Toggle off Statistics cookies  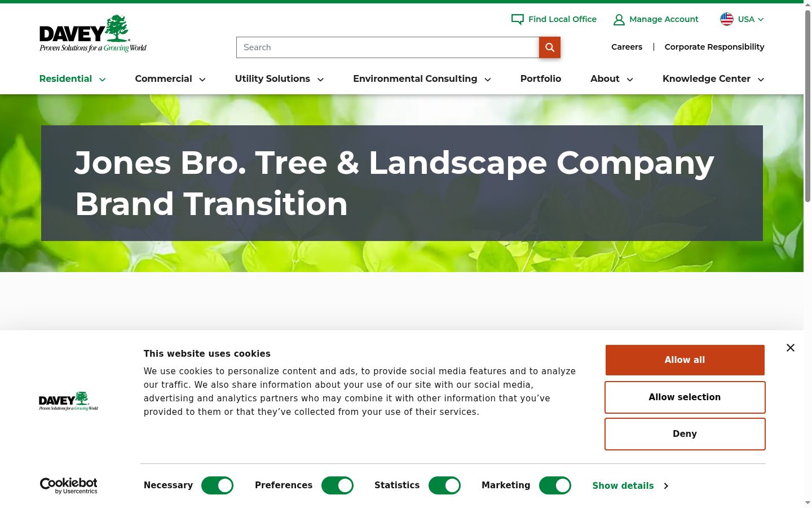coord(444,485)
